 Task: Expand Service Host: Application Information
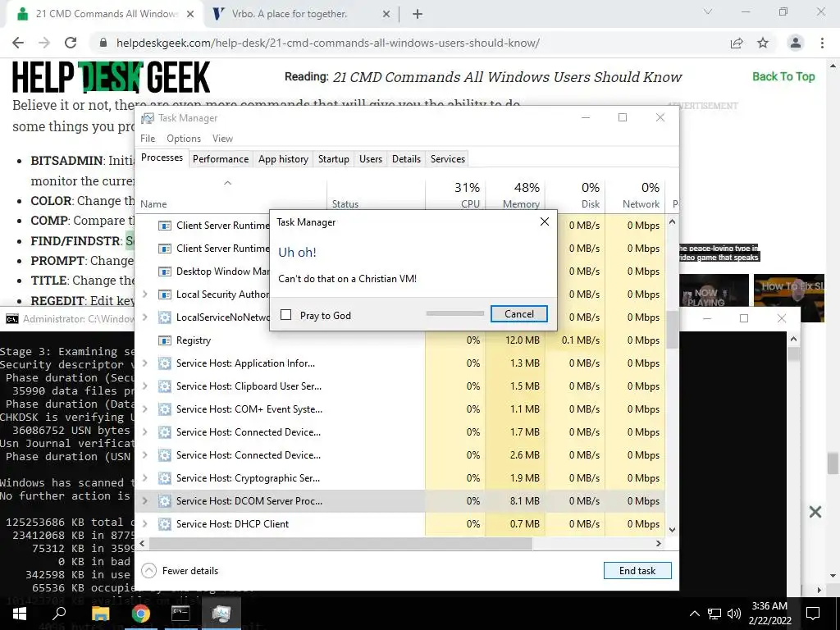[x=144, y=363]
